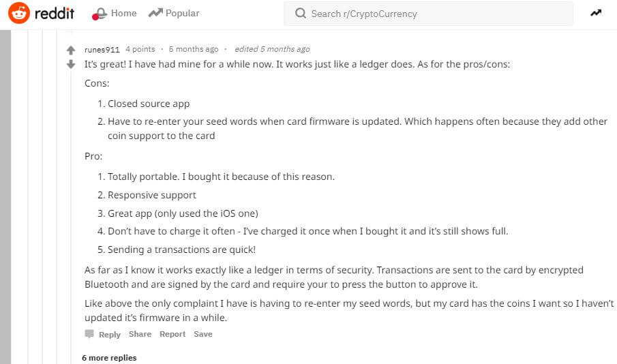
Task: Go to the Popular navigation label
Action: point(182,13)
